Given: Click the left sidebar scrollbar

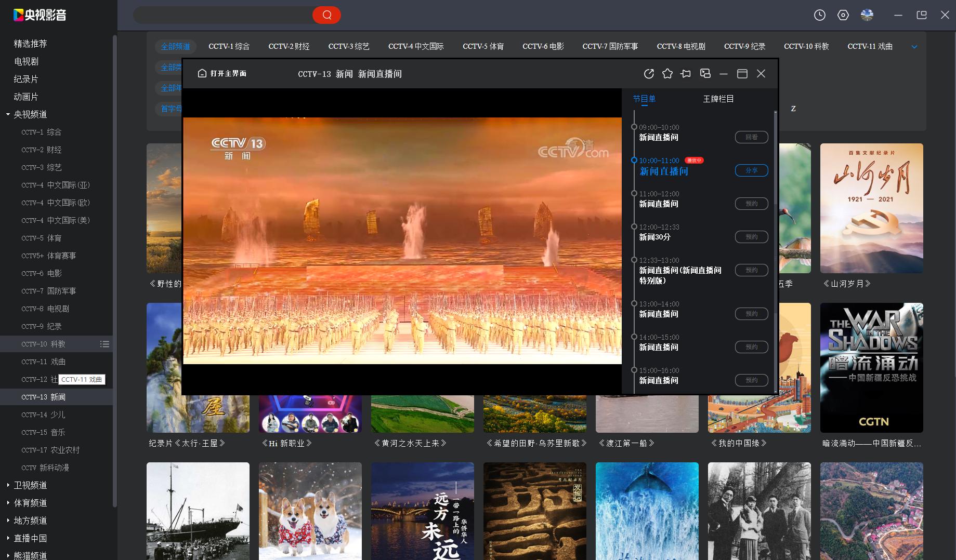Looking at the screenshot, I should [115, 270].
